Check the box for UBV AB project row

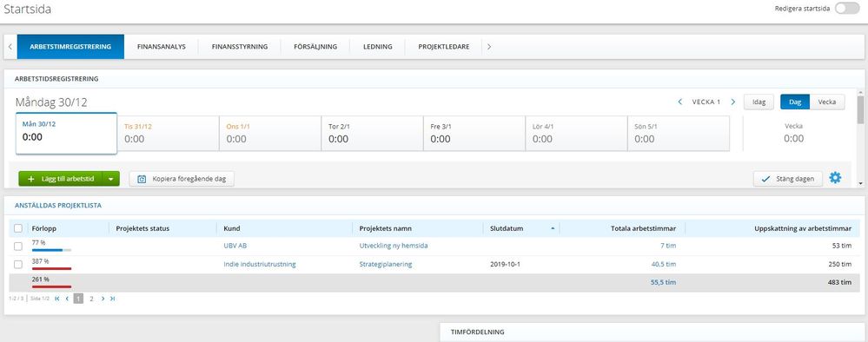(18, 247)
